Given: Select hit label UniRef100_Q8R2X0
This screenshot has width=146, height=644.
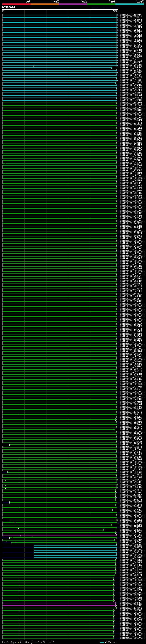Looking at the screenshot, I should 131,502.
